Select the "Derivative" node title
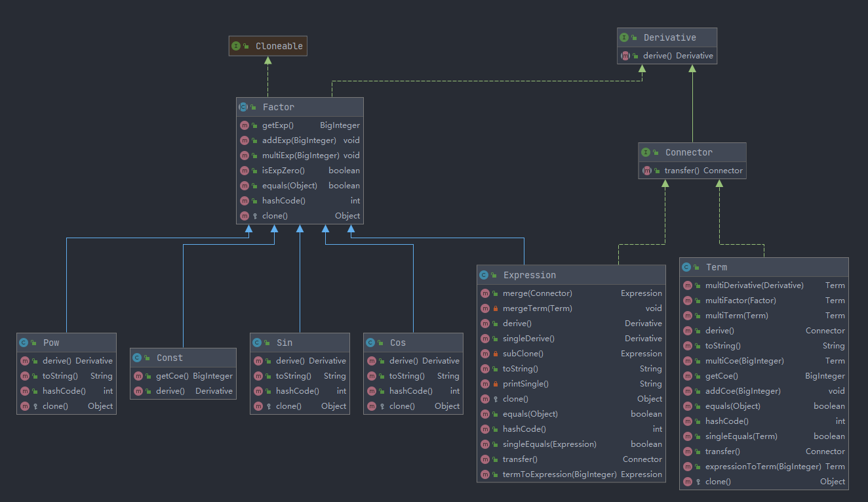The height and width of the screenshot is (502, 868). pos(670,37)
